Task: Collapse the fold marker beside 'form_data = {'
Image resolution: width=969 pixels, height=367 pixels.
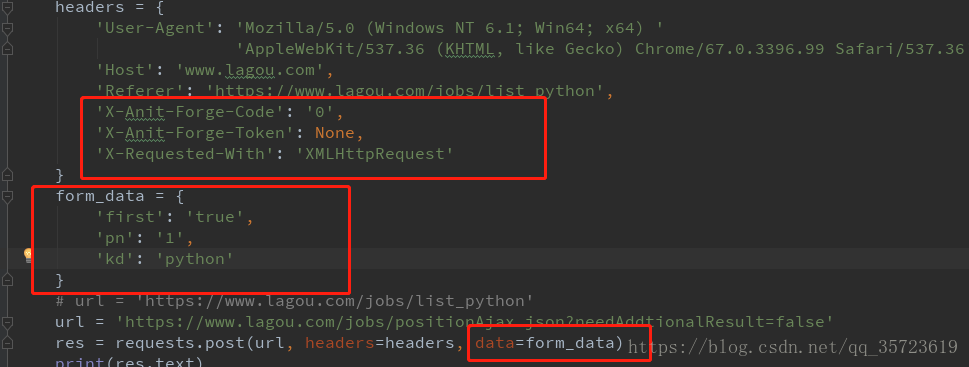Action: [x=7, y=196]
